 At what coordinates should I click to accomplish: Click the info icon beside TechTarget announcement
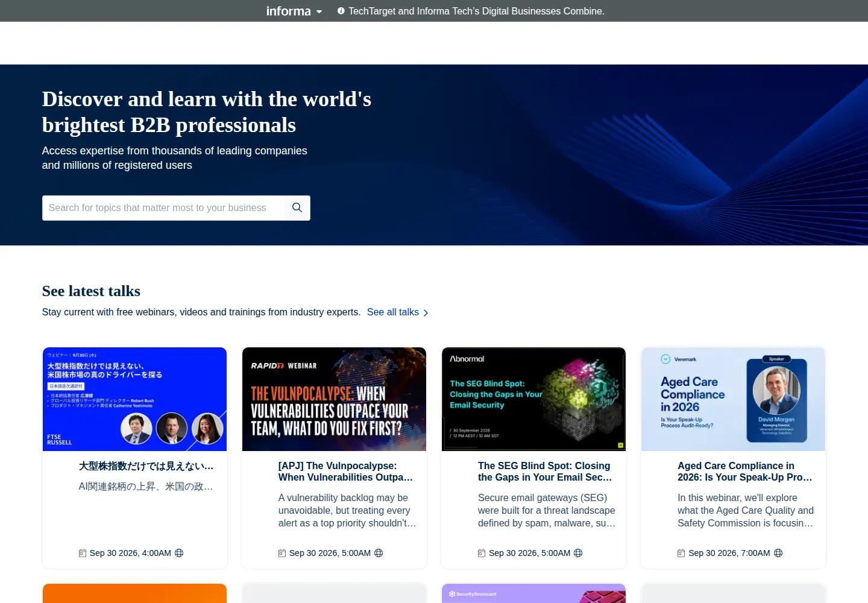point(341,11)
